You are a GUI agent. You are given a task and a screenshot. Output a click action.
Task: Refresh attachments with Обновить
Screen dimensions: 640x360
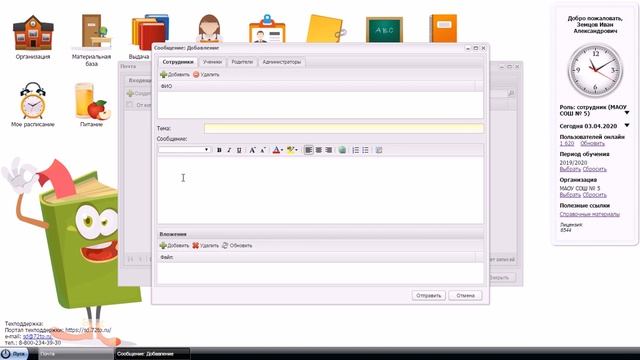237,245
